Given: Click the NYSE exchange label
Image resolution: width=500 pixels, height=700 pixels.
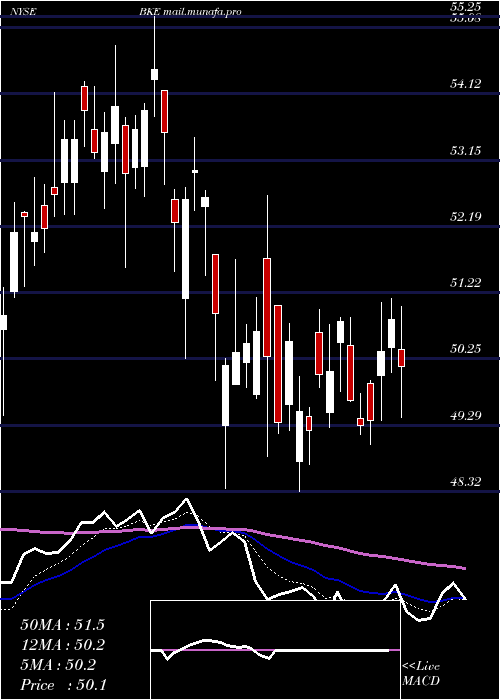Looking at the screenshot, I should pos(22,12).
